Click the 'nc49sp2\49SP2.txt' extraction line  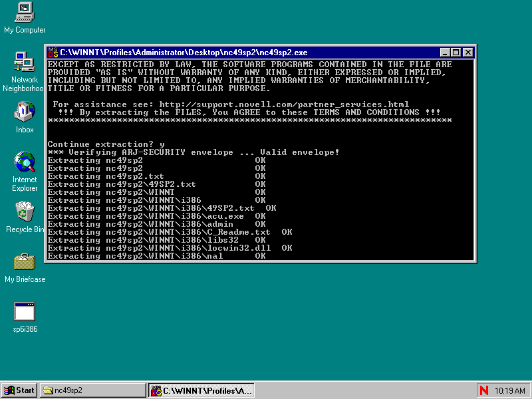click(x=156, y=184)
